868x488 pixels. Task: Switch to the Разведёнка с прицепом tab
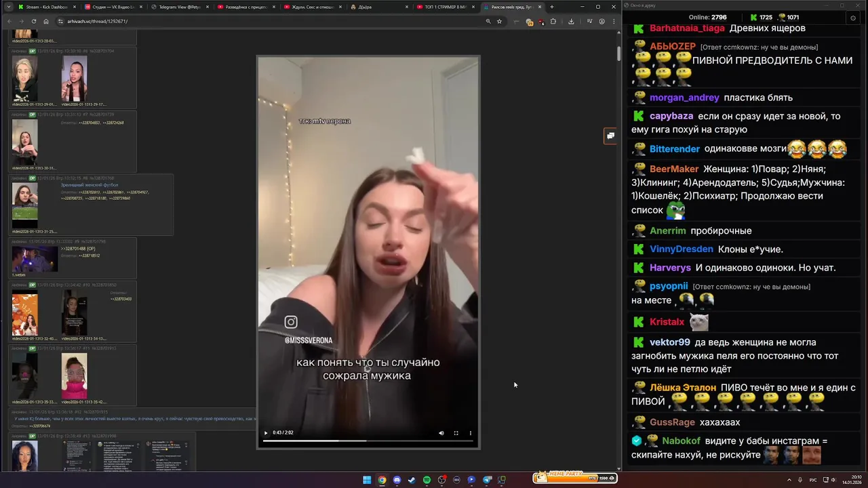coord(245,7)
